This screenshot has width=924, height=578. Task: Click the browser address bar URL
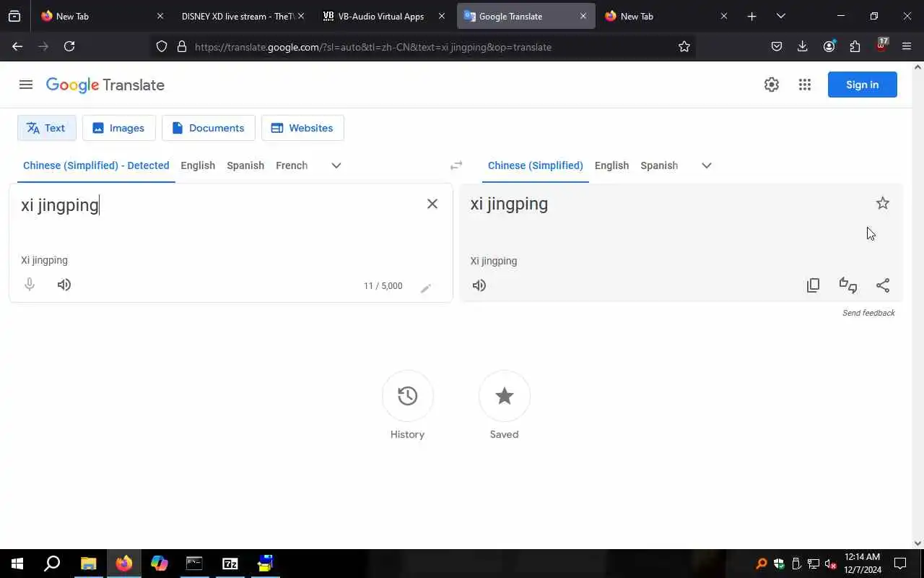(373, 47)
